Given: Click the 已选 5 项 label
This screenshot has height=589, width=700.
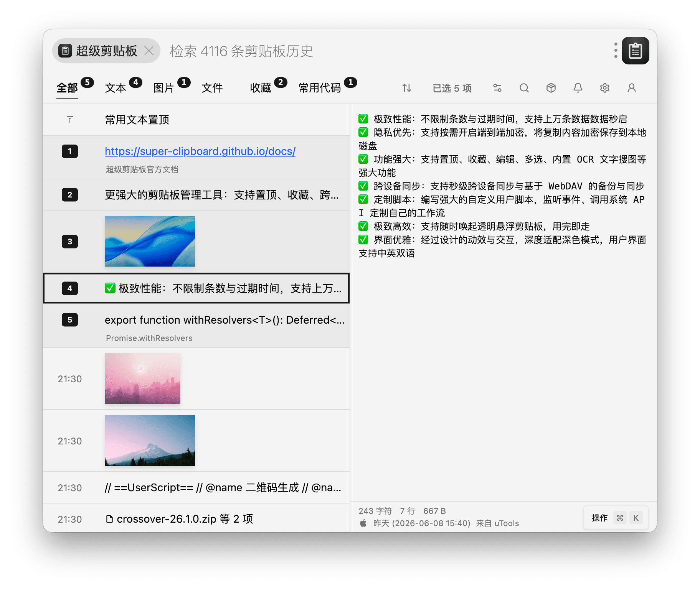Looking at the screenshot, I should [452, 88].
